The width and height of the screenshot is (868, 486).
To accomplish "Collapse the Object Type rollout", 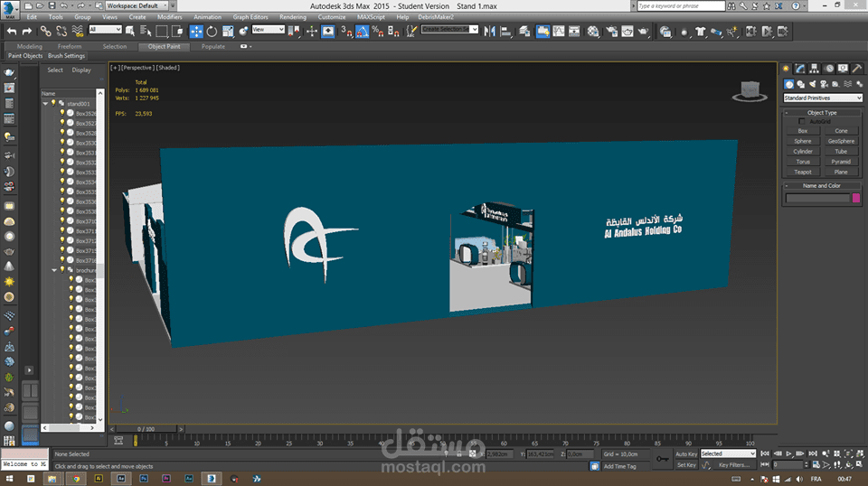I will pyautogui.click(x=822, y=112).
